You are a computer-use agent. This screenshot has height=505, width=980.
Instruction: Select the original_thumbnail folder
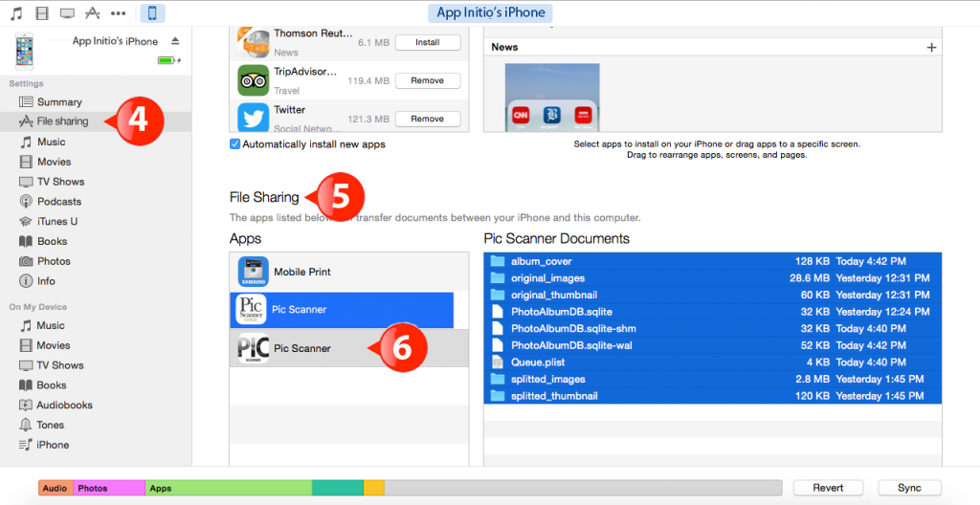[712, 295]
